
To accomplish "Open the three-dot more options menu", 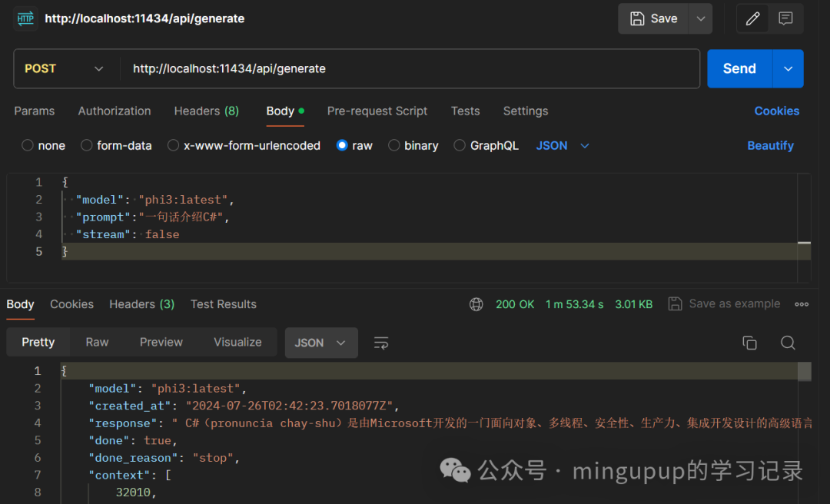I will point(802,304).
